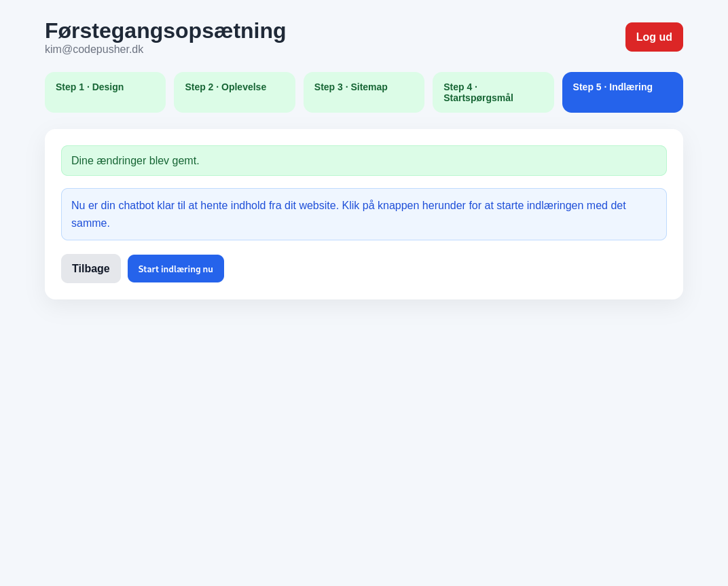The width and height of the screenshot is (728, 586).
Task: Click the Førstegangsopsætning page heading
Action: 165,31
